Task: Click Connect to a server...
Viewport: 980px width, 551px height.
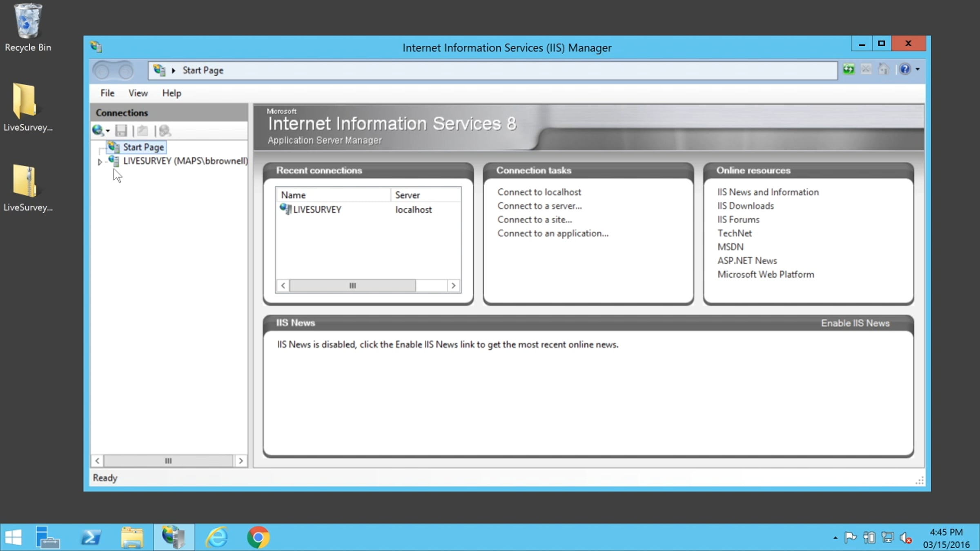Action: 539,206
